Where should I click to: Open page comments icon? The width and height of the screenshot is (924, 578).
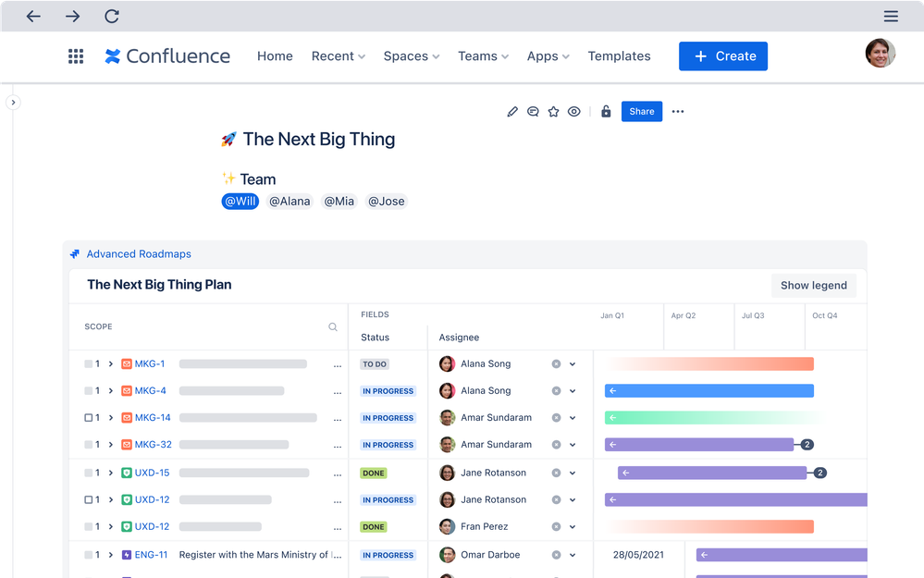pyautogui.click(x=533, y=111)
